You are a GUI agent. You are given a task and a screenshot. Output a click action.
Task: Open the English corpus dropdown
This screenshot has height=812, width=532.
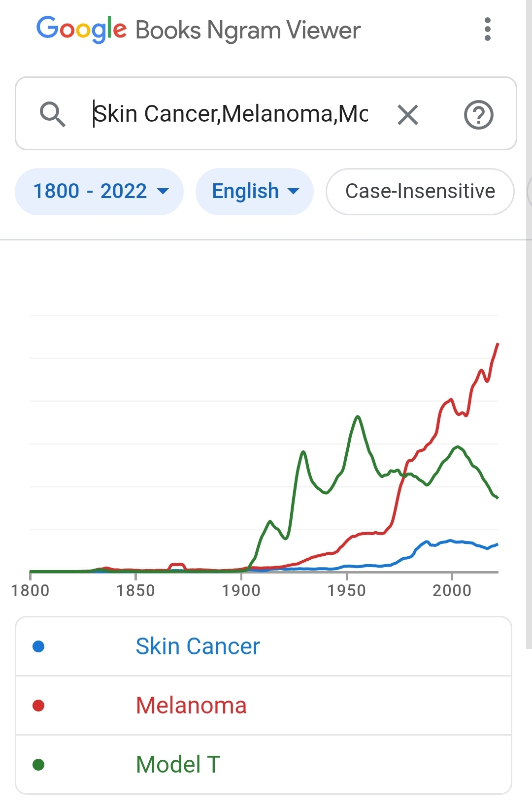[255, 191]
